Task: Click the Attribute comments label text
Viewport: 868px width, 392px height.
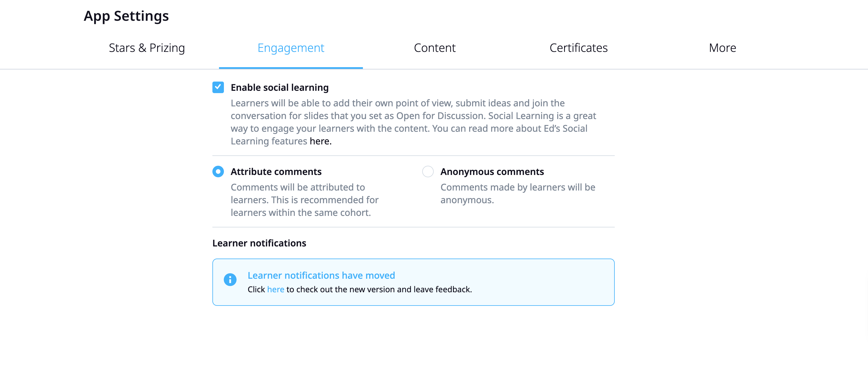Action: click(276, 171)
